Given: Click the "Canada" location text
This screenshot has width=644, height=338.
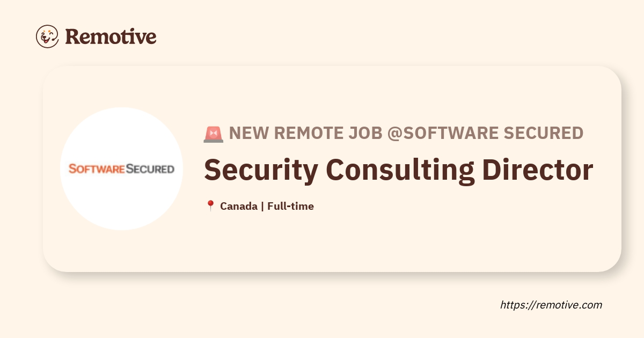Looking at the screenshot, I should 238,206.
